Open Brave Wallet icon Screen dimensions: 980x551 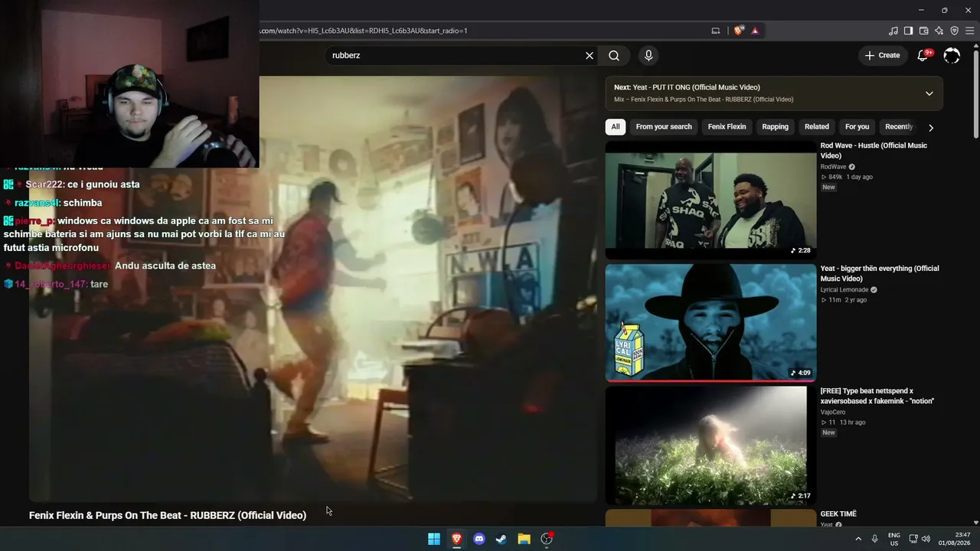click(923, 31)
